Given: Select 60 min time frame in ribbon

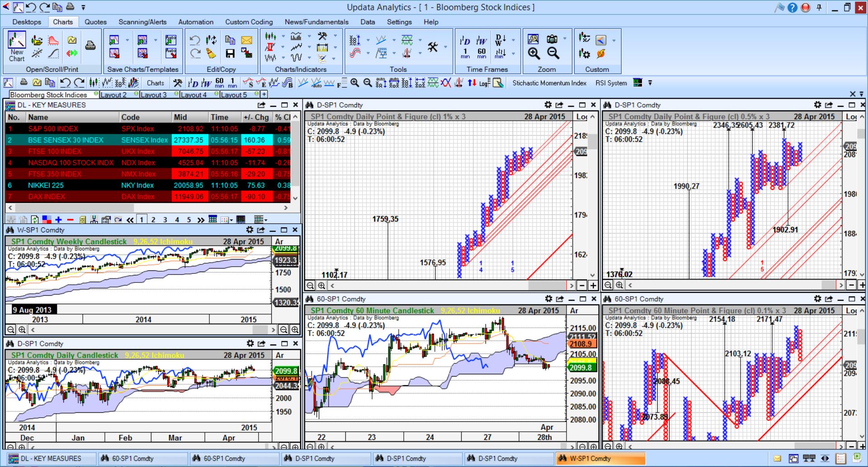Looking at the screenshot, I should 481,54.
